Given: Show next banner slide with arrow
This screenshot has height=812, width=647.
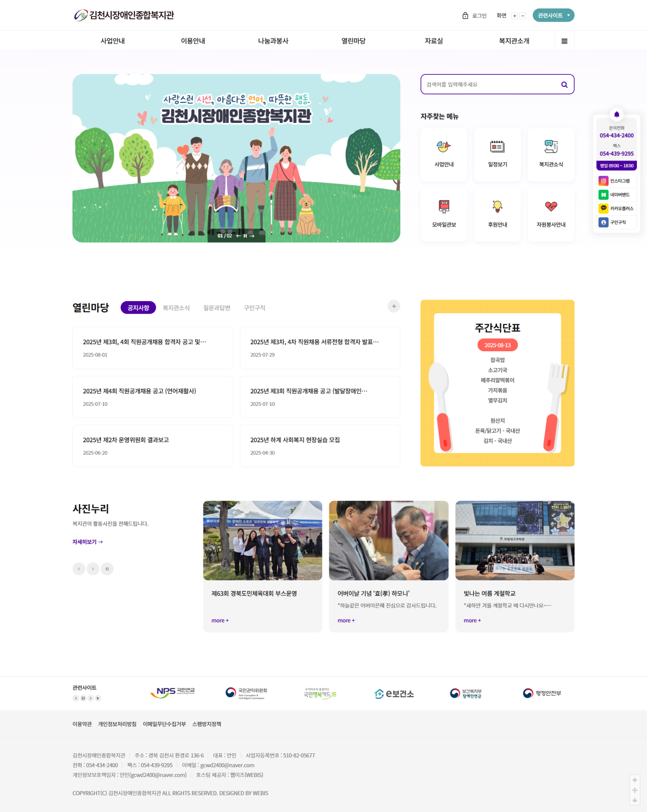Looking at the screenshot, I should click(252, 236).
